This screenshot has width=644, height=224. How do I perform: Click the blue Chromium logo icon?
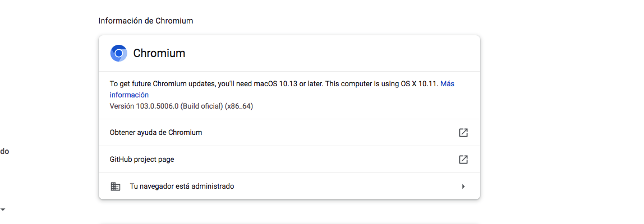pos(118,53)
